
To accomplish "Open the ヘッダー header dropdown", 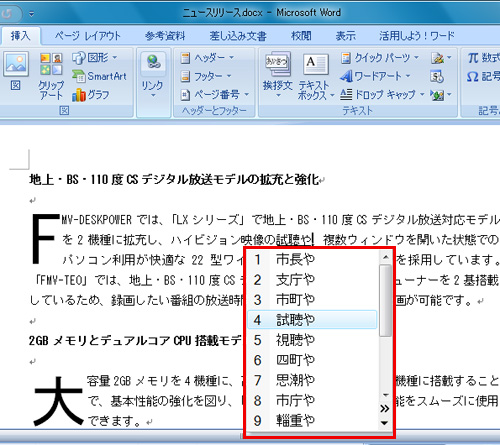I will (x=207, y=58).
